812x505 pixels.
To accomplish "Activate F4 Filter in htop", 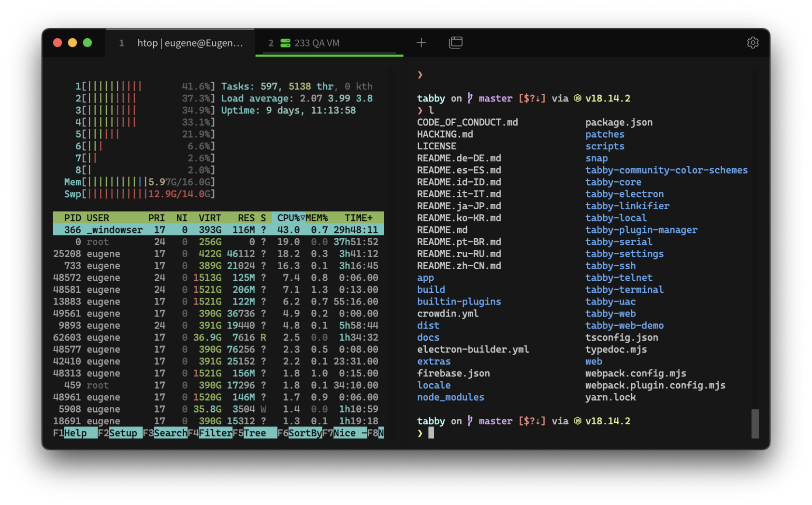I will [x=210, y=433].
